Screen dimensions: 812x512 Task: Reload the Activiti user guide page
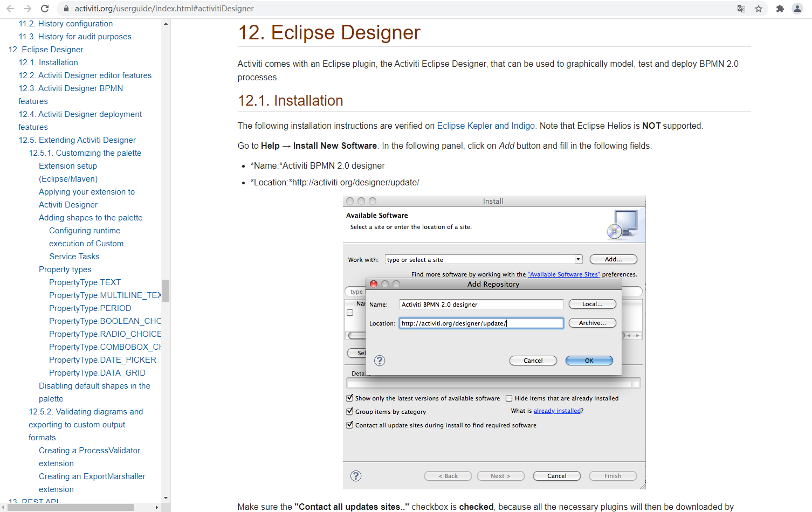pos(45,9)
